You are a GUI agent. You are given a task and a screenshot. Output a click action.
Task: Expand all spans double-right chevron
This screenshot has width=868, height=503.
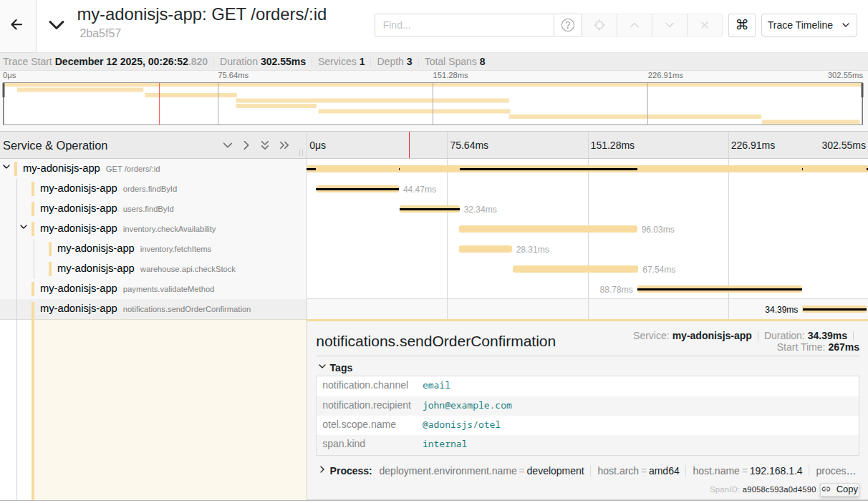[x=284, y=145]
